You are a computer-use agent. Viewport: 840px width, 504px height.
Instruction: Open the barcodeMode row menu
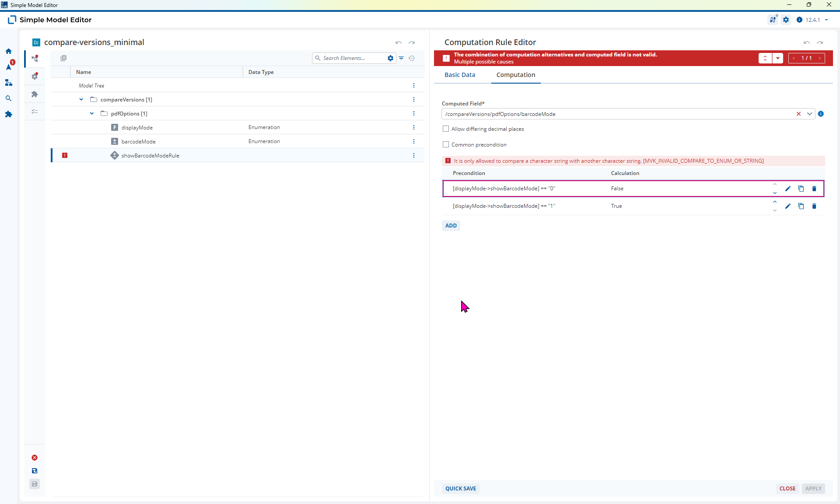click(413, 141)
